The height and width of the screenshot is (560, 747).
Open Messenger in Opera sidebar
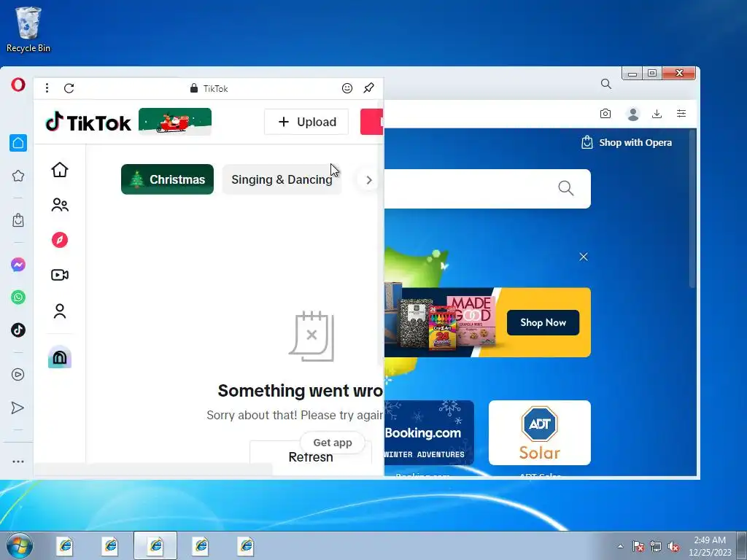pyautogui.click(x=18, y=265)
